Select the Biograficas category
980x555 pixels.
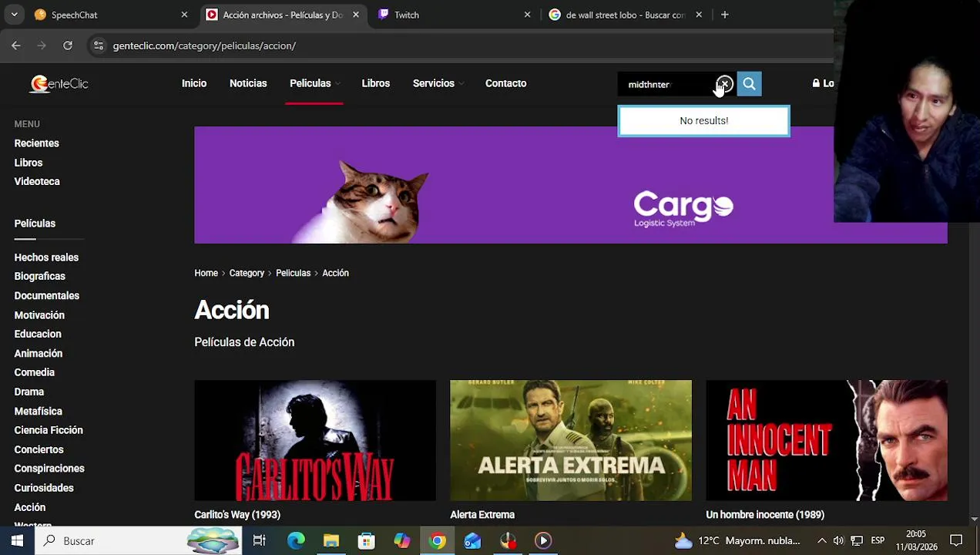click(39, 276)
